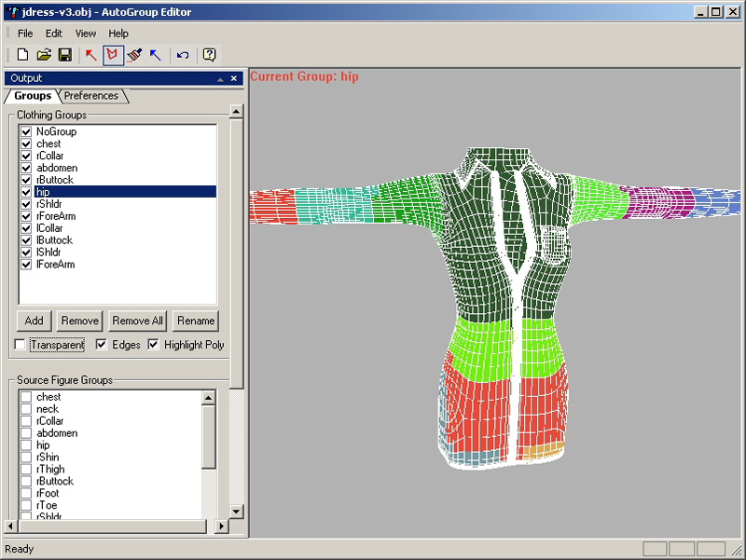Open the File menu
The width and height of the screenshot is (746, 560).
pyautogui.click(x=25, y=34)
